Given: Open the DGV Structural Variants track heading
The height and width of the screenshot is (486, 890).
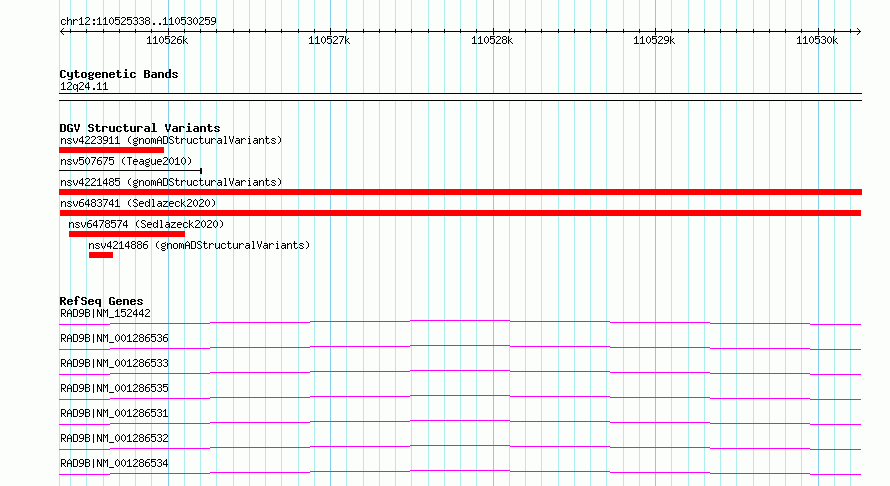Looking at the screenshot, I should (x=140, y=128).
